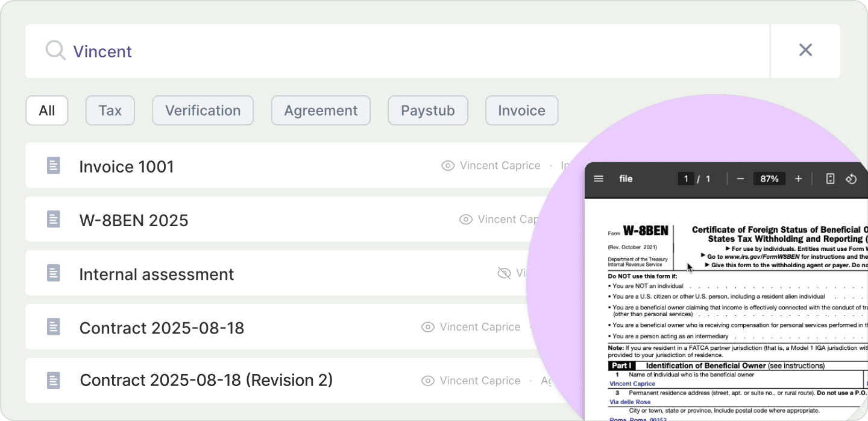Filter results by Invoice
The width and height of the screenshot is (868, 421).
tap(521, 110)
